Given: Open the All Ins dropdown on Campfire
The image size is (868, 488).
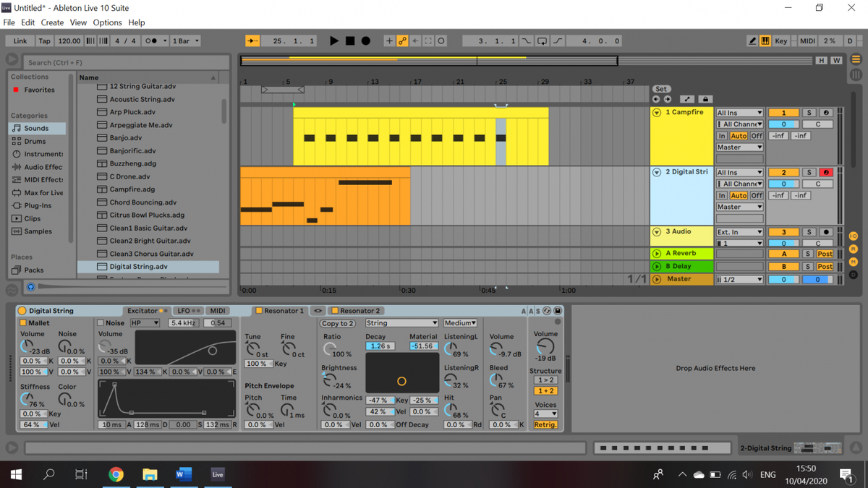Looking at the screenshot, I should click(x=739, y=112).
